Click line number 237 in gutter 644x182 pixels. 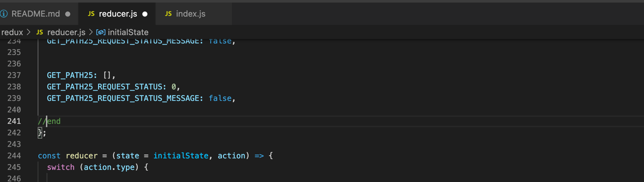click(14, 75)
